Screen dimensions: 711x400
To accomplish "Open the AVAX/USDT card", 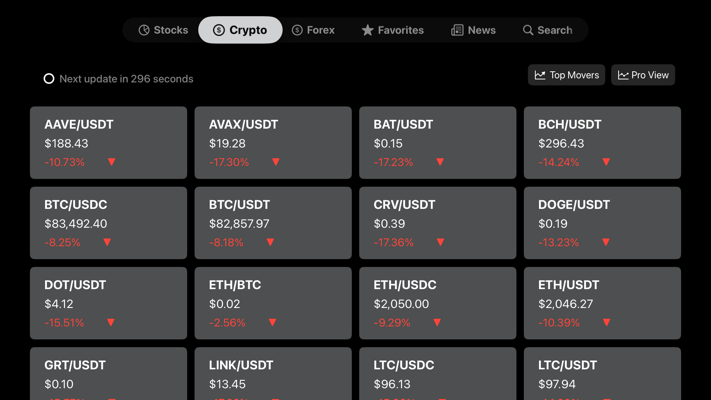I will pos(273,142).
